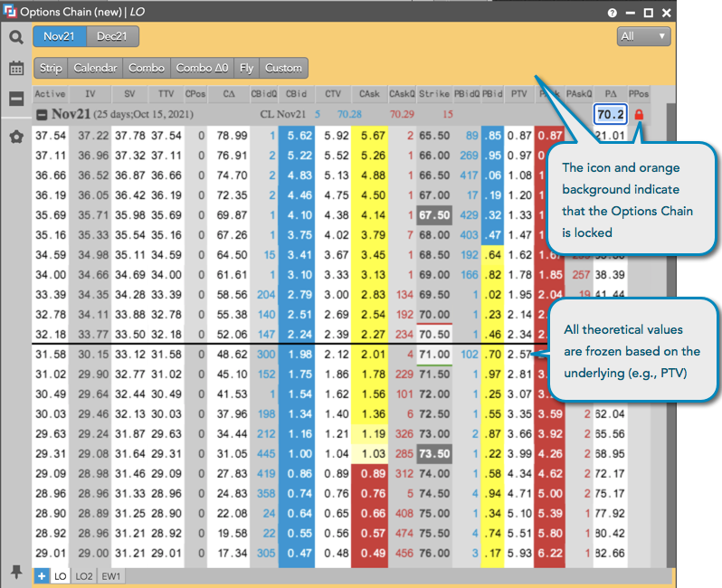722x588 pixels.
Task: Click the PTV column header
Action: 519,94
